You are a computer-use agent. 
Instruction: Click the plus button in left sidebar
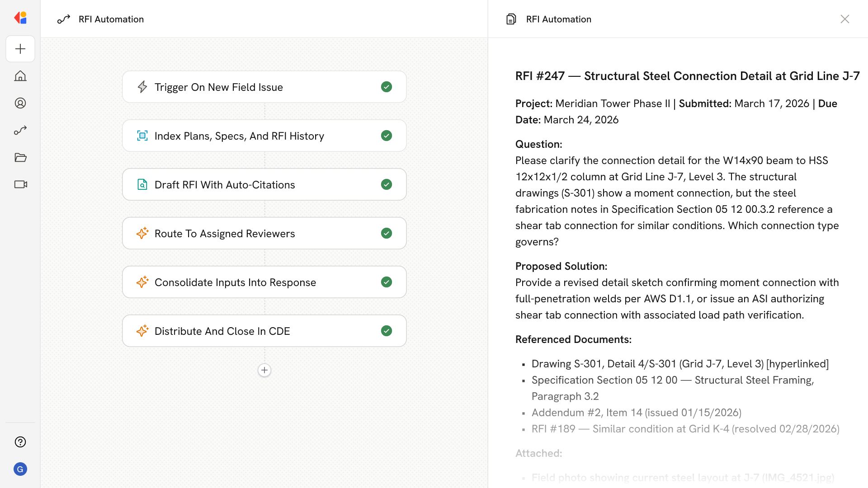tap(20, 49)
